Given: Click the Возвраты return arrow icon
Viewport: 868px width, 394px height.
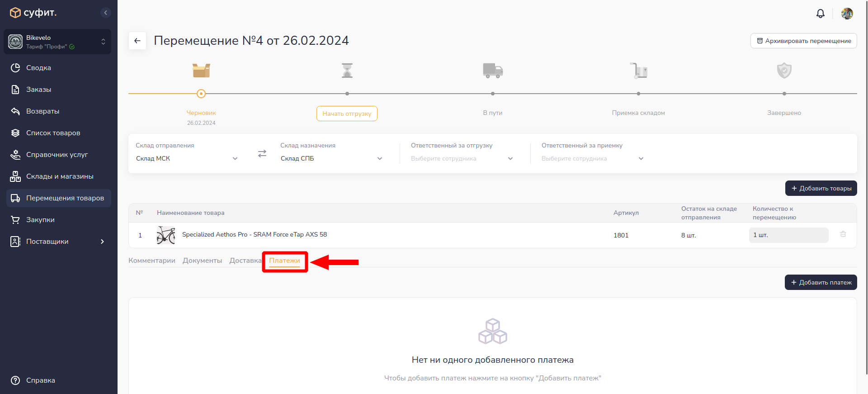Looking at the screenshot, I should pos(15,111).
